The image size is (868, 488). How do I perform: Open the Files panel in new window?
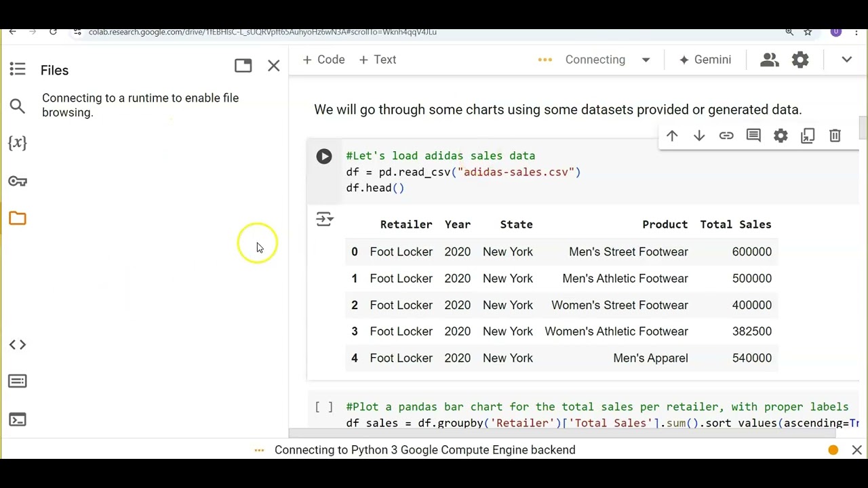pos(243,66)
